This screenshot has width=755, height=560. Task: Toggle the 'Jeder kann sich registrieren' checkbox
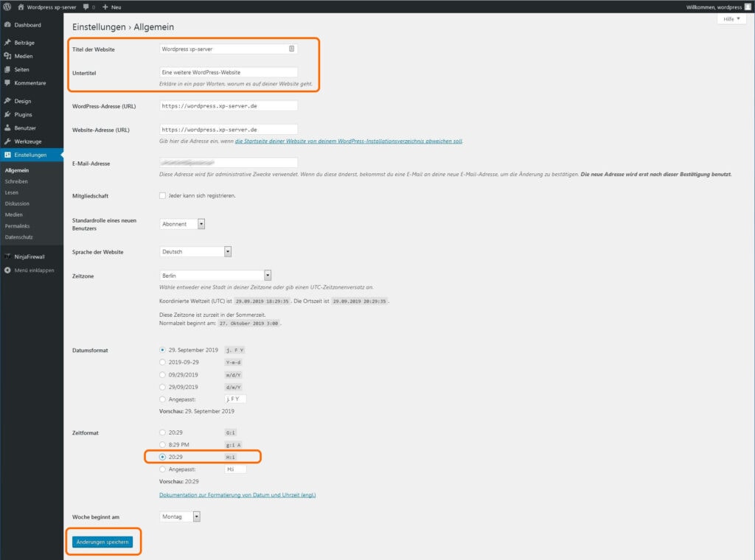coord(162,195)
